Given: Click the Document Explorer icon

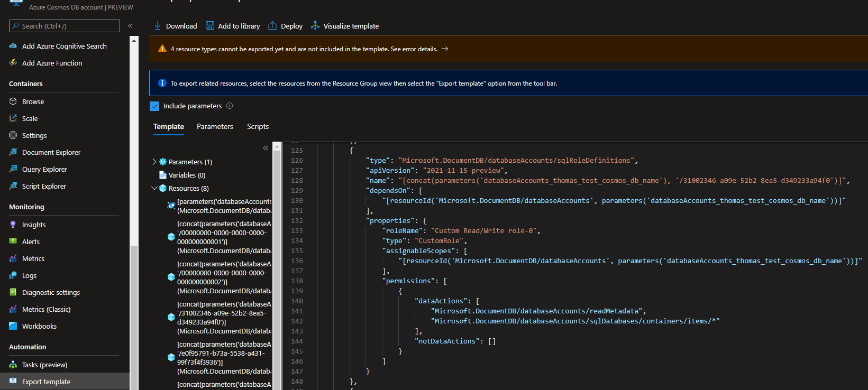Looking at the screenshot, I should [x=13, y=152].
